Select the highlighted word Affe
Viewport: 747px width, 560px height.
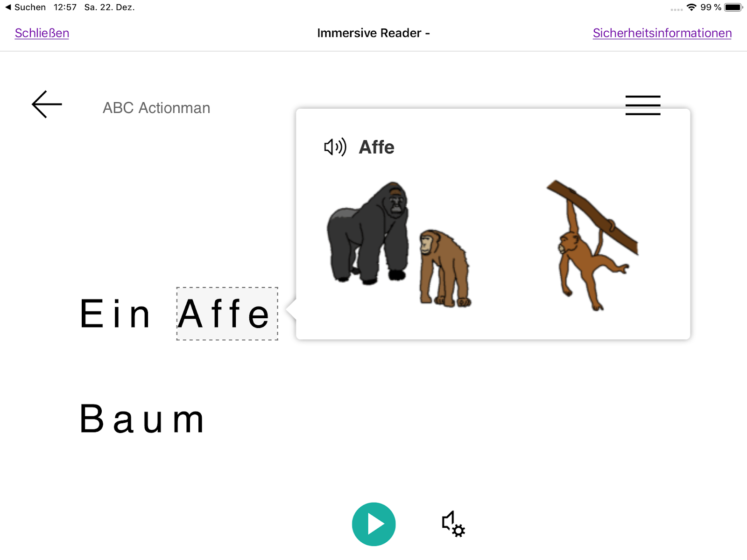click(227, 314)
